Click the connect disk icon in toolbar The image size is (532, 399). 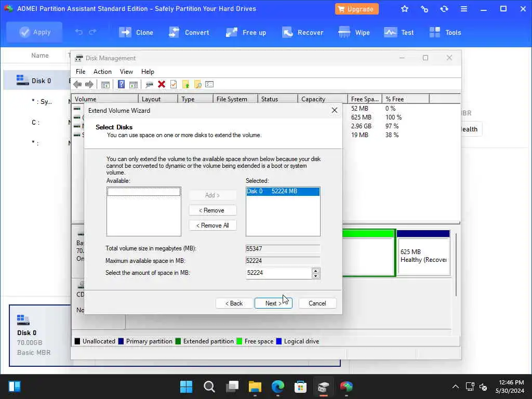click(149, 85)
